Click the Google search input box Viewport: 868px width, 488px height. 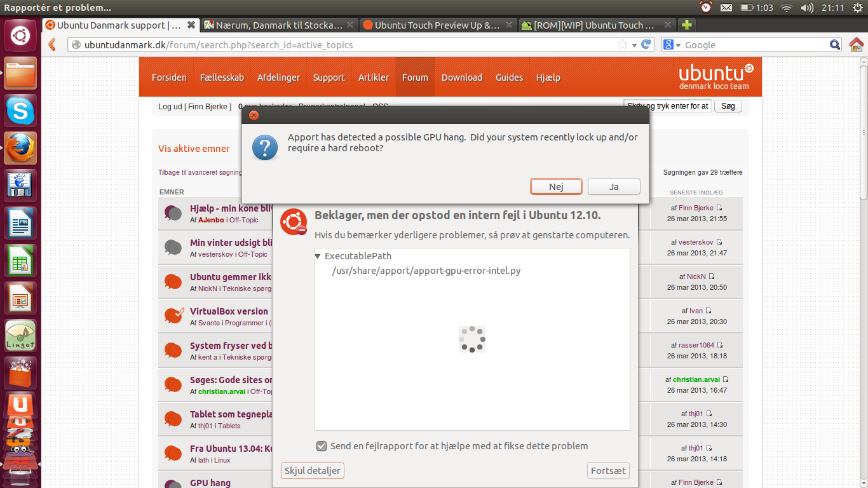tap(756, 45)
